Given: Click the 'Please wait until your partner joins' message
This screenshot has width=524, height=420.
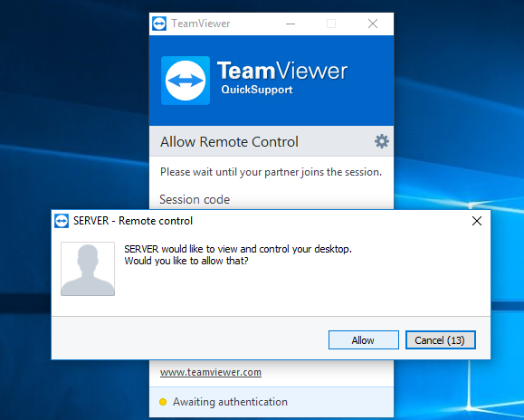Looking at the screenshot, I should pyautogui.click(x=271, y=172).
